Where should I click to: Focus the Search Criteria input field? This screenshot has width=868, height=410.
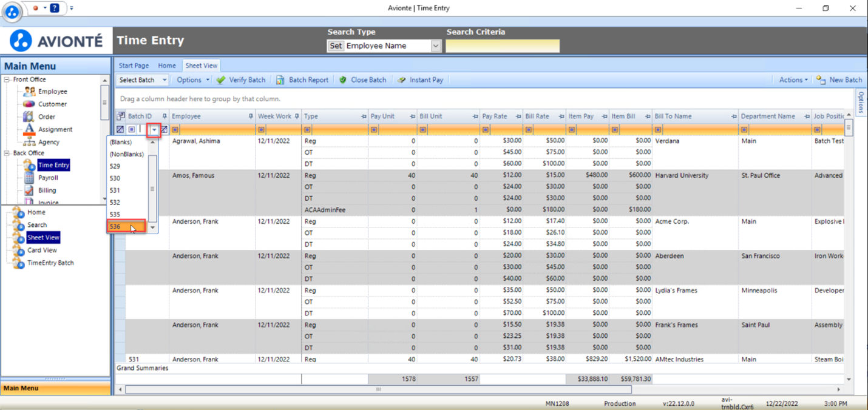point(503,46)
